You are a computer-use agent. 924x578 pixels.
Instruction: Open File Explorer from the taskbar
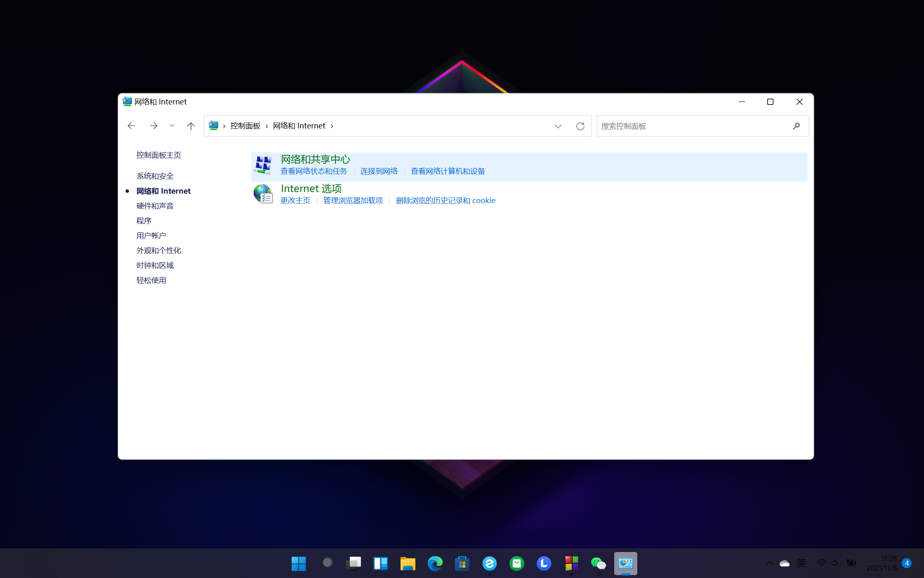tap(408, 563)
